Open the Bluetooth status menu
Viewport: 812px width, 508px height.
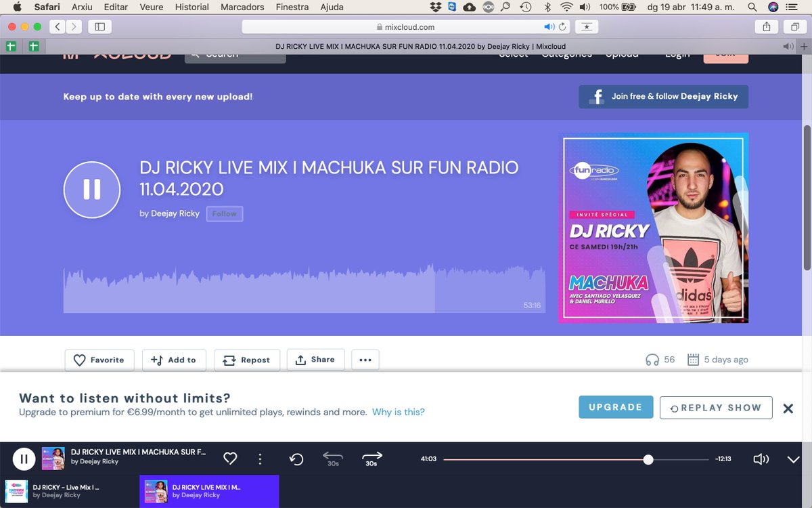point(547,7)
